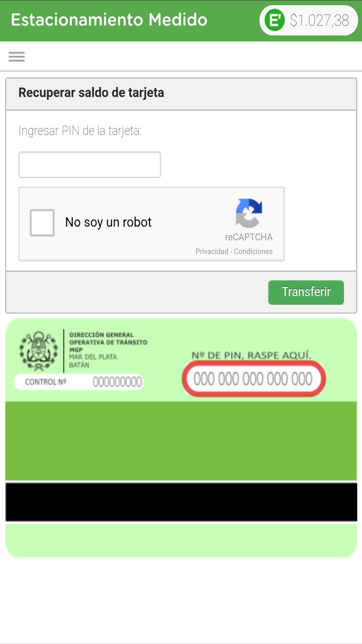The width and height of the screenshot is (362, 644).
Task: Tap the Control Nº field on card
Action: pyautogui.click(x=79, y=382)
